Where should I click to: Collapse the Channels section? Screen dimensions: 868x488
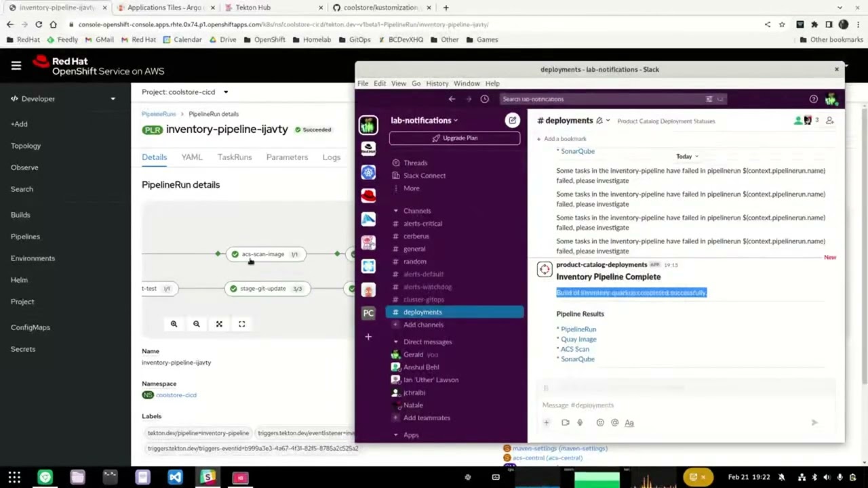(396, 211)
